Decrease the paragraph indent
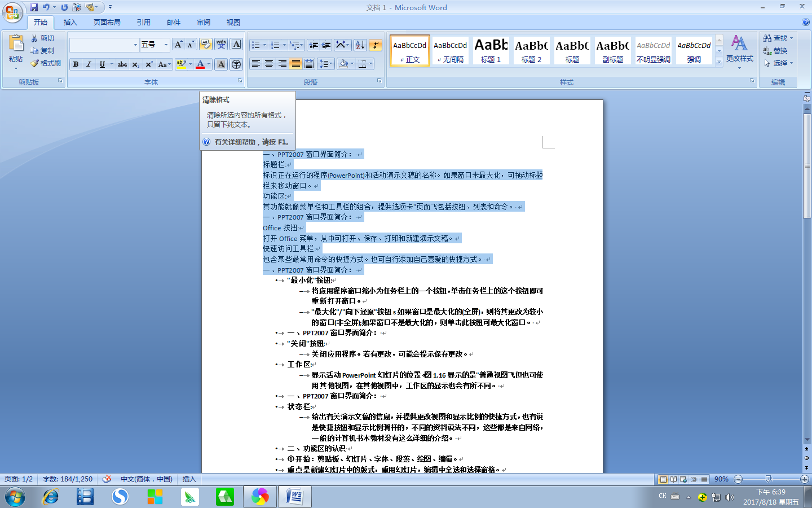 point(314,45)
